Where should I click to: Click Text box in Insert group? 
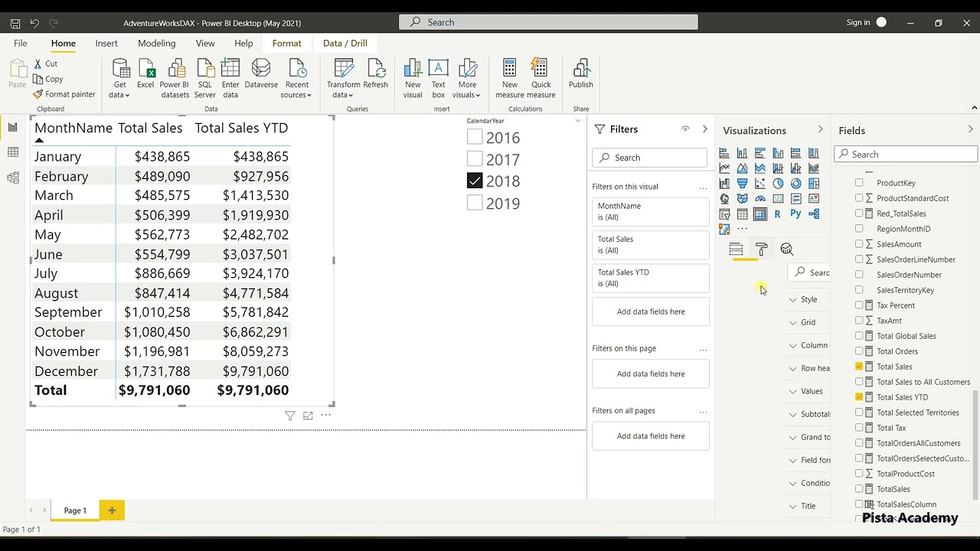point(438,78)
